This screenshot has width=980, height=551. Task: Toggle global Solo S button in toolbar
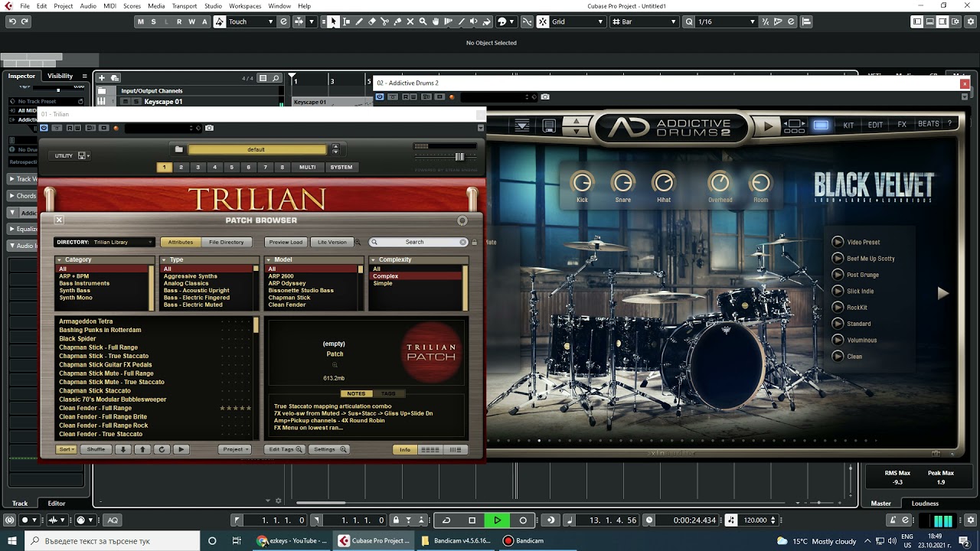153,21
